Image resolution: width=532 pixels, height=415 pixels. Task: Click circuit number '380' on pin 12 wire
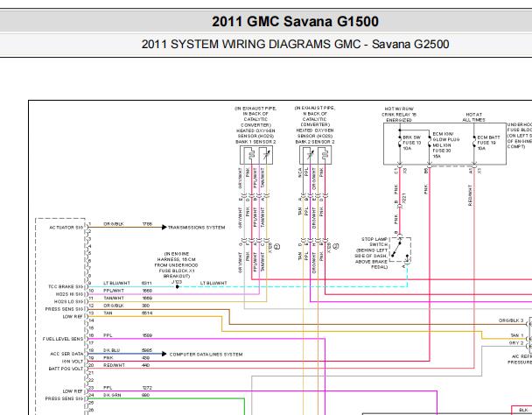(145, 306)
